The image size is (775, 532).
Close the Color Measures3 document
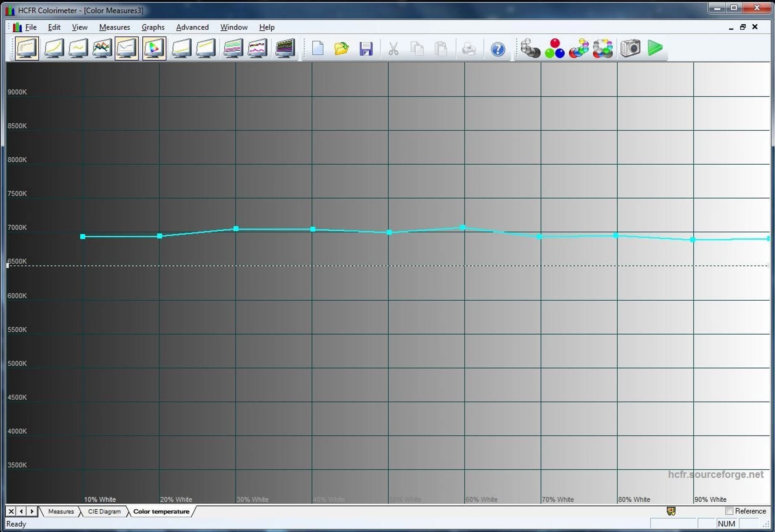(755, 27)
